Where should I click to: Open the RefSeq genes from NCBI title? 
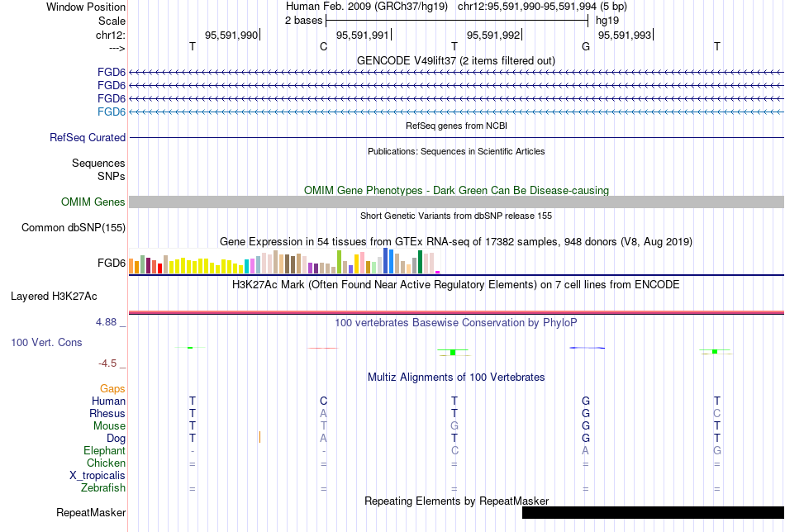tap(456, 126)
